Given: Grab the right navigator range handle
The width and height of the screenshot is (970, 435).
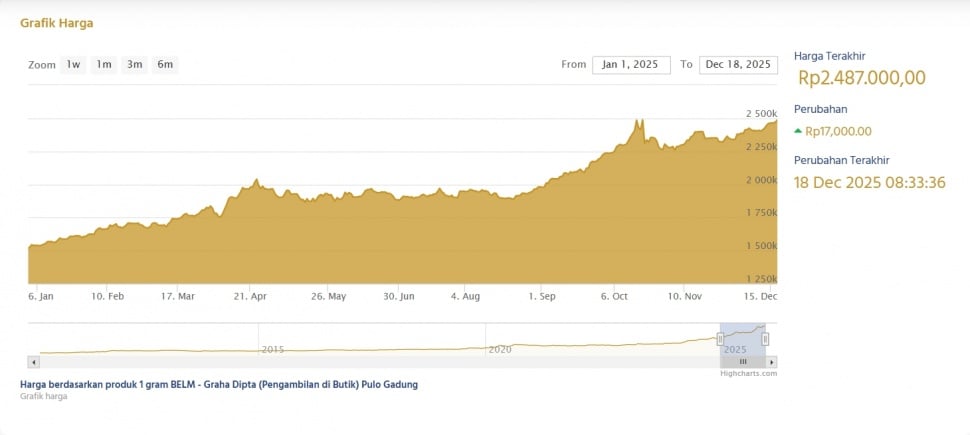Looking at the screenshot, I should click(x=765, y=339).
